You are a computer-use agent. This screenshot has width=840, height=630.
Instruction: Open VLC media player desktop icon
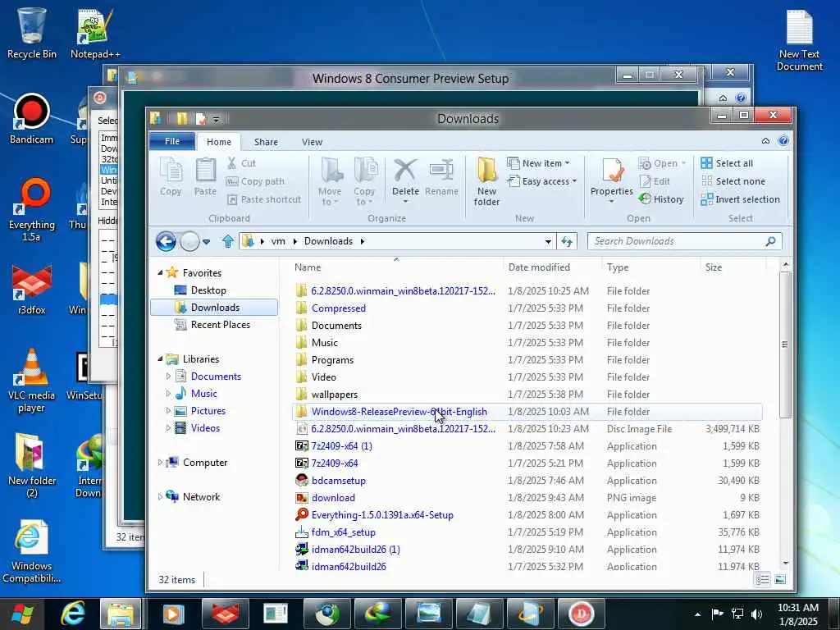[x=32, y=381]
